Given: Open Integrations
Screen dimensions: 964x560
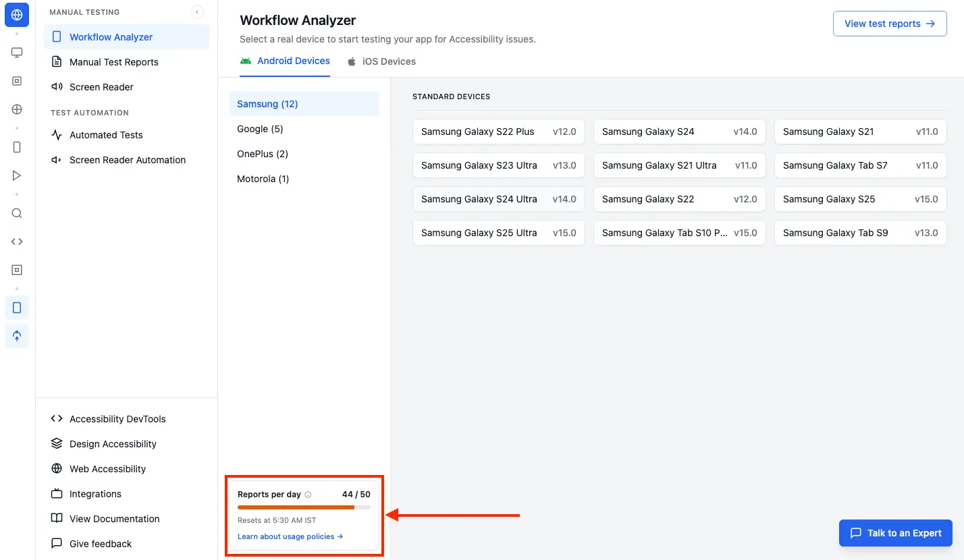Looking at the screenshot, I should [127, 494].
